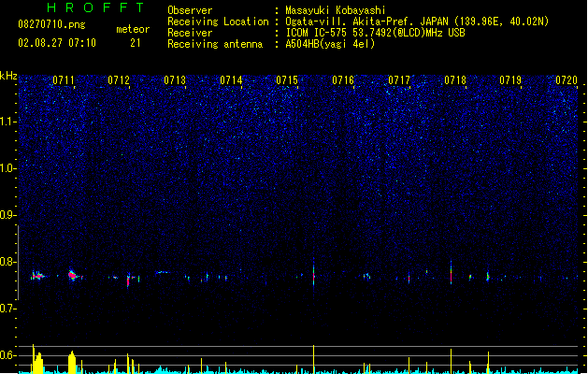This screenshot has height=374, width=588.
Task: Click the 0718 time marker
Action: tap(455, 80)
